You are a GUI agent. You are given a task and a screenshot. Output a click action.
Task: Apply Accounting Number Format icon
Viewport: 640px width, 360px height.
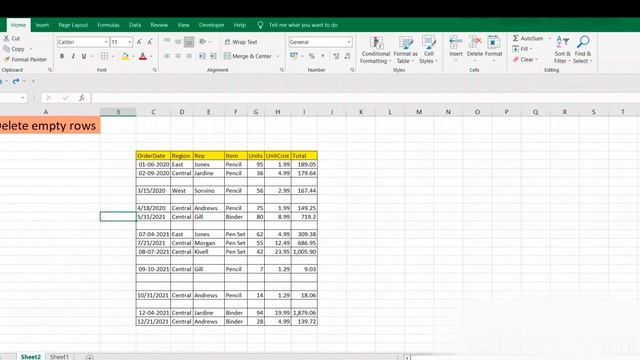294,56
